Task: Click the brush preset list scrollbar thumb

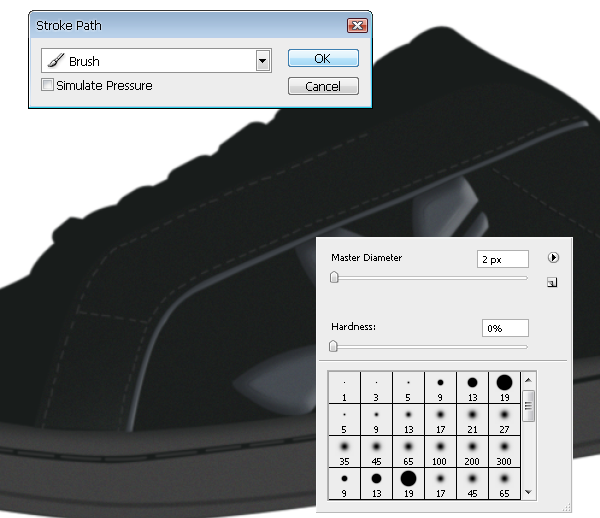Action: [x=528, y=406]
